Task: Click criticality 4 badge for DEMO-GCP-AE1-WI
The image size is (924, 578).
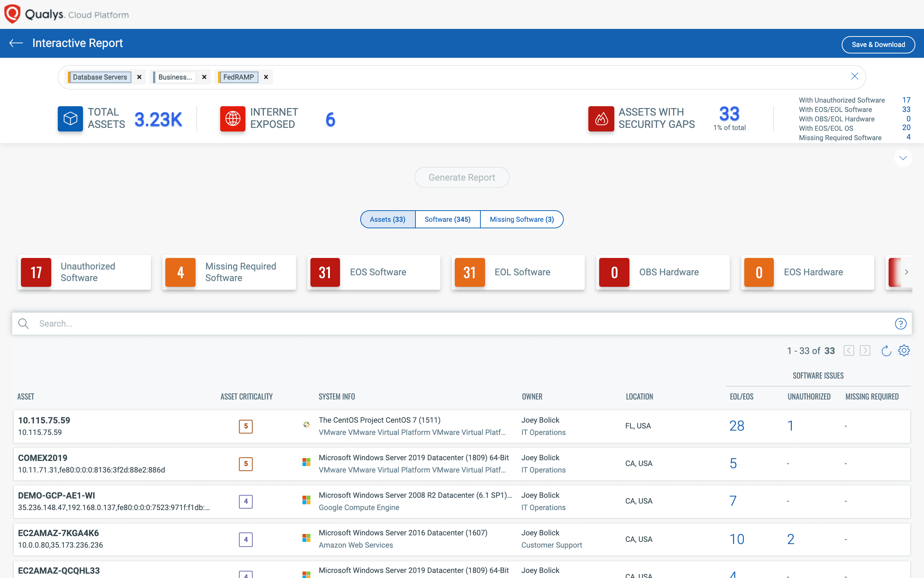Action: [x=246, y=501]
